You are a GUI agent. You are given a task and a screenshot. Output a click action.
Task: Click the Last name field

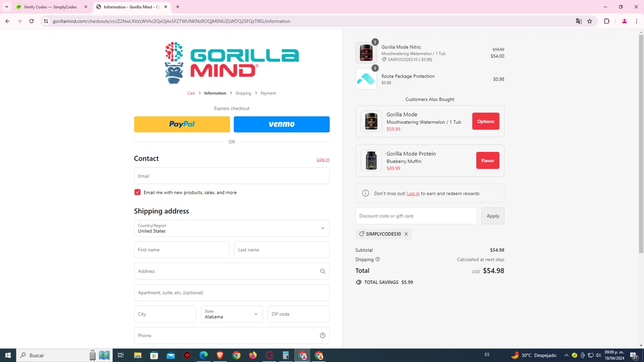[x=282, y=250]
